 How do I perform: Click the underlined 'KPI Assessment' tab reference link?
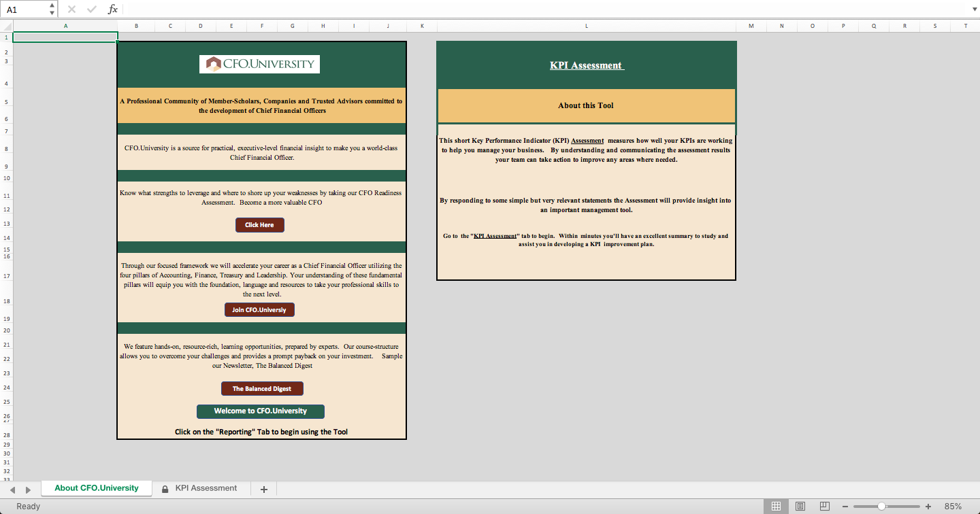[x=495, y=236]
